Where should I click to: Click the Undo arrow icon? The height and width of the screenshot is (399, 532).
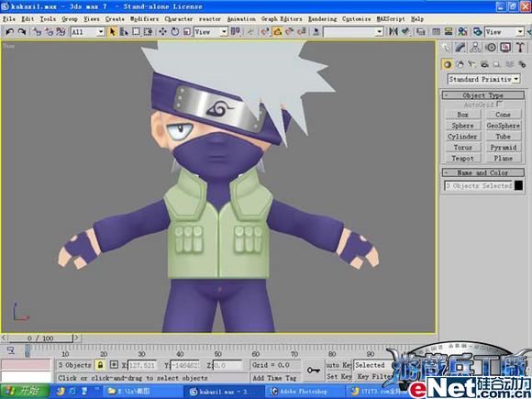(9, 32)
